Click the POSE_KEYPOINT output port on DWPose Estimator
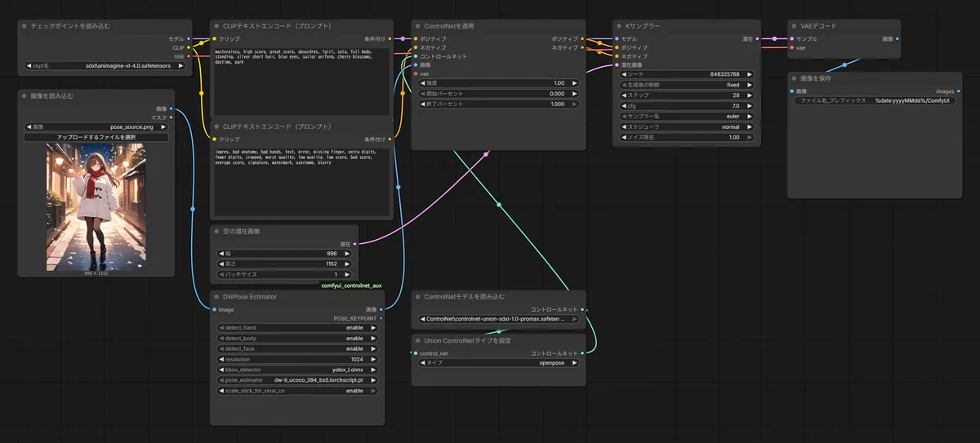980x443 pixels. coord(381,318)
